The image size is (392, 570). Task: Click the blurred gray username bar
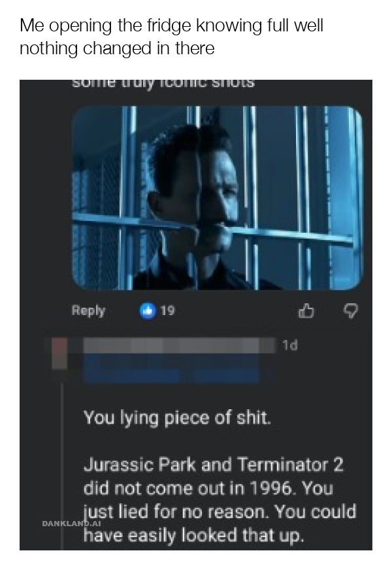pos(179,345)
